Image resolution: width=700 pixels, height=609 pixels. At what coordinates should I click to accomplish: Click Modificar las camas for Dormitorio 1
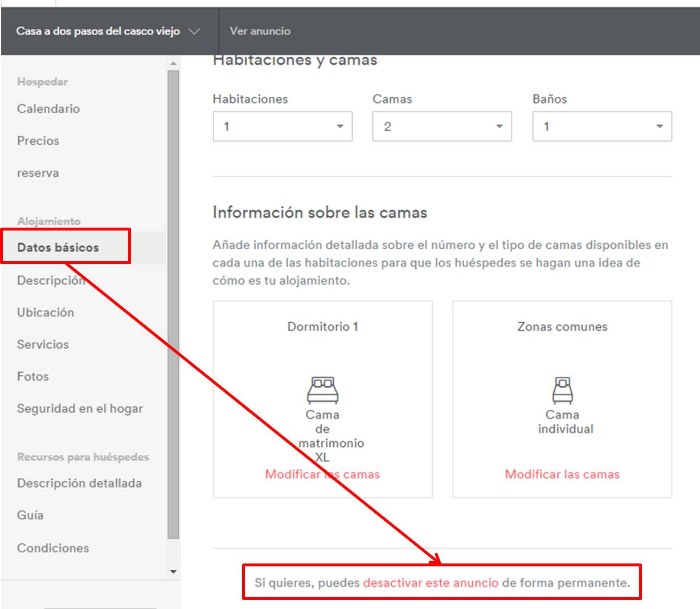click(x=322, y=474)
